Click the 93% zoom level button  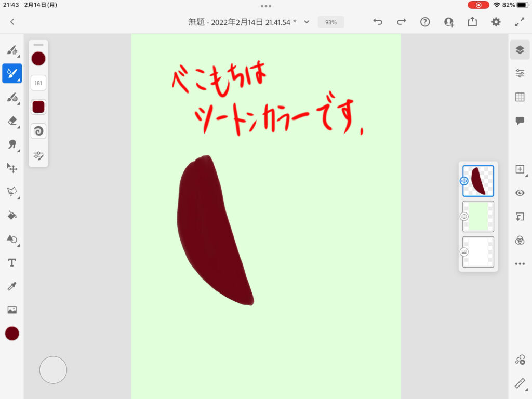point(331,22)
